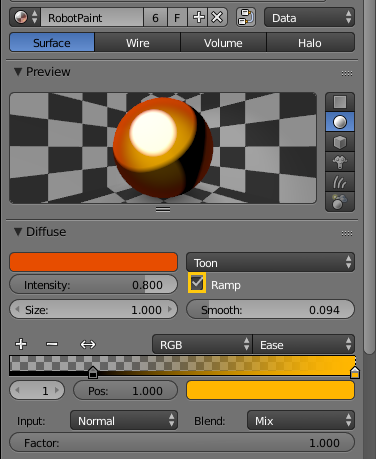
Task: Open the material browse sphere icon
Action: tap(25, 17)
